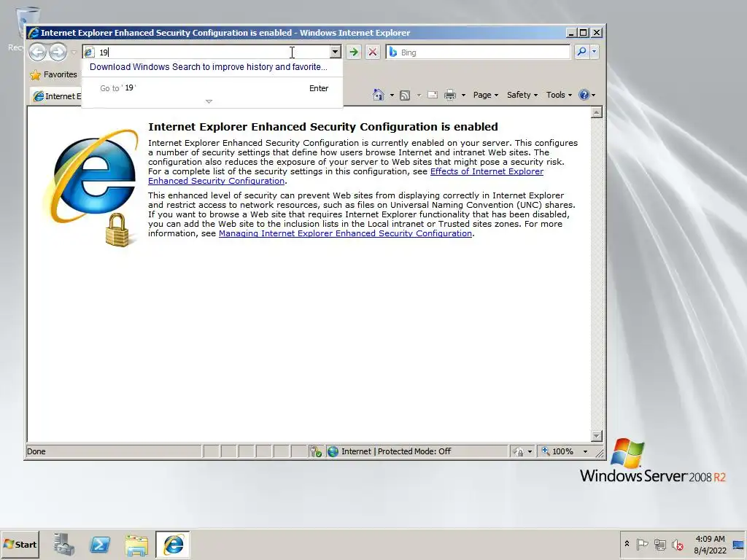Viewport: 747px width, 560px height.
Task: Select the Internet Explorer page tab
Action: (x=56, y=96)
